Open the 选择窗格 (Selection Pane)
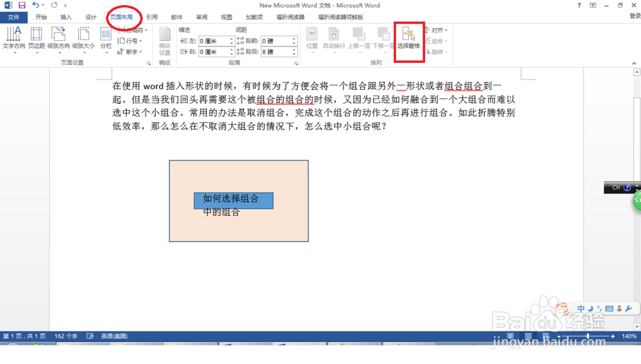 click(x=409, y=39)
